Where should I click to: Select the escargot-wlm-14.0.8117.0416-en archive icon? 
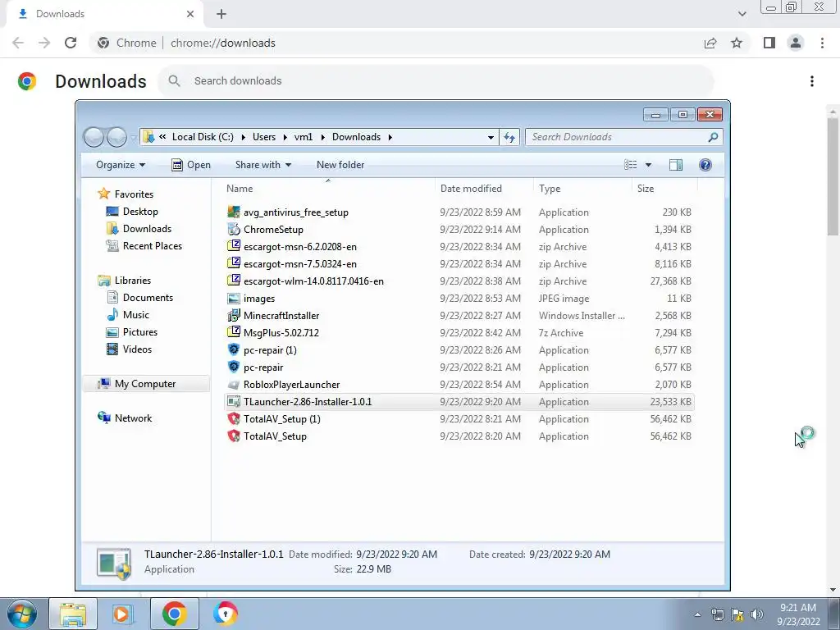coord(234,281)
